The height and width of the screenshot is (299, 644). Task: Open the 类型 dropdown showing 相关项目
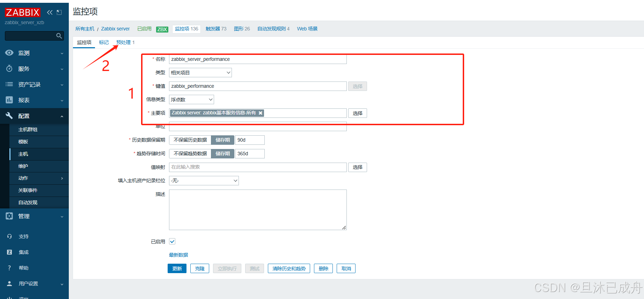click(x=200, y=72)
